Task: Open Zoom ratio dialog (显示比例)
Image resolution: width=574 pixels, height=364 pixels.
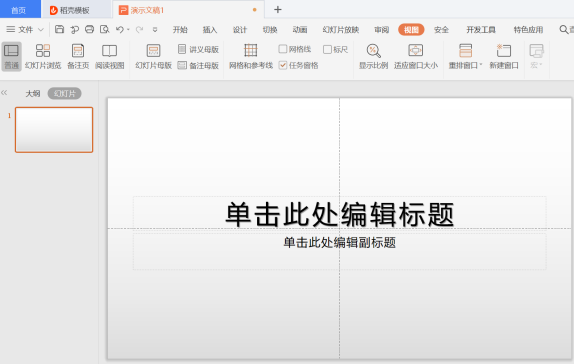Action: pos(373,56)
